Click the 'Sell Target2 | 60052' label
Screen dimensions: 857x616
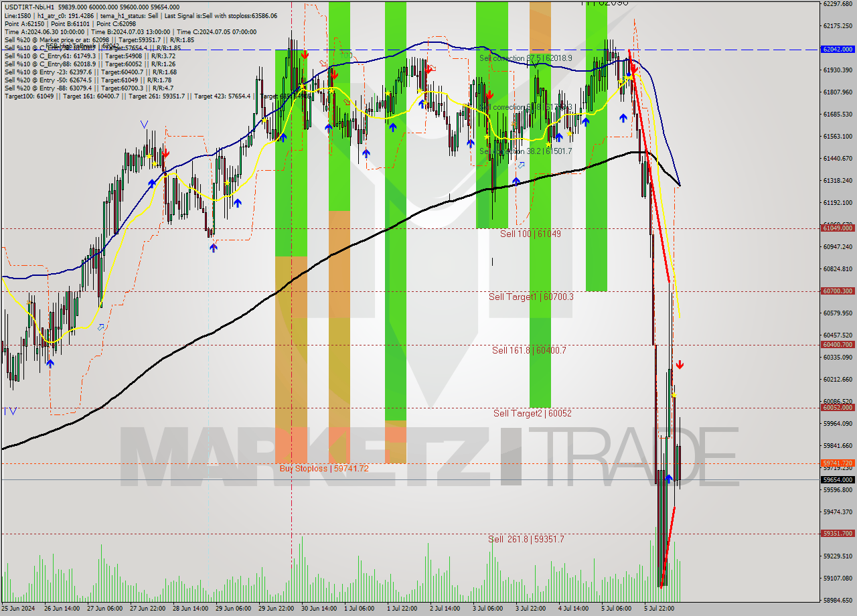[x=532, y=413]
